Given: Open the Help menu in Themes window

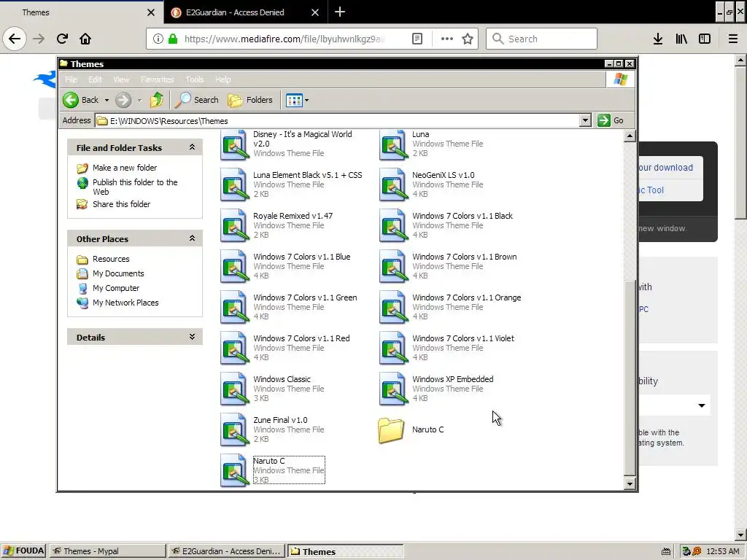Looking at the screenshot, I should click(222, 79).
